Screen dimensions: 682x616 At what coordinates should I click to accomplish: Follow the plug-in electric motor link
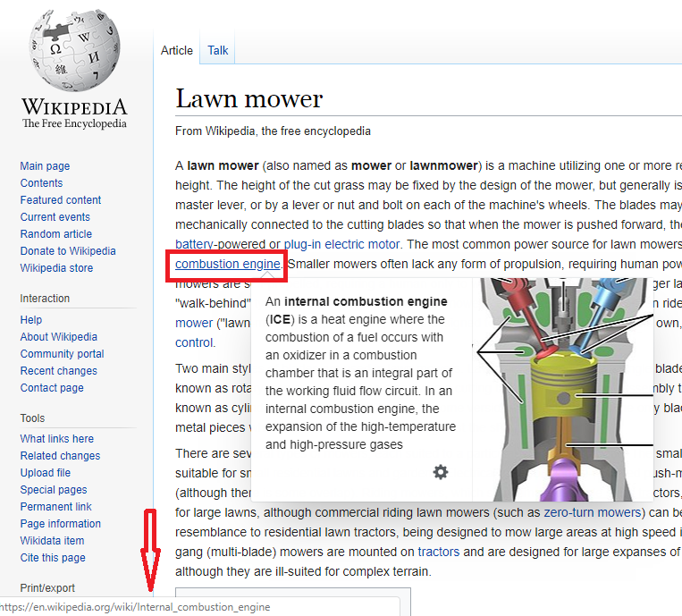tap(341, 244)
